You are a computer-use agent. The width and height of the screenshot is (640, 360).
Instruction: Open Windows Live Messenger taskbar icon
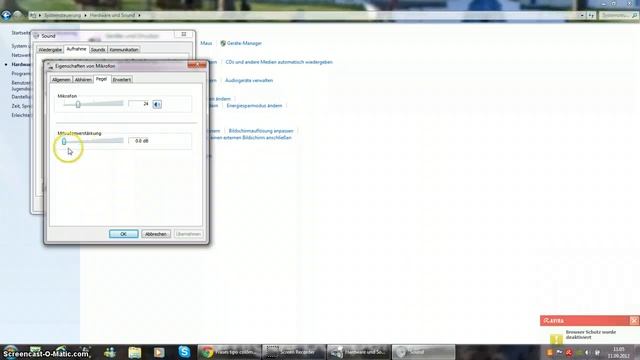[x=110, y=352]
